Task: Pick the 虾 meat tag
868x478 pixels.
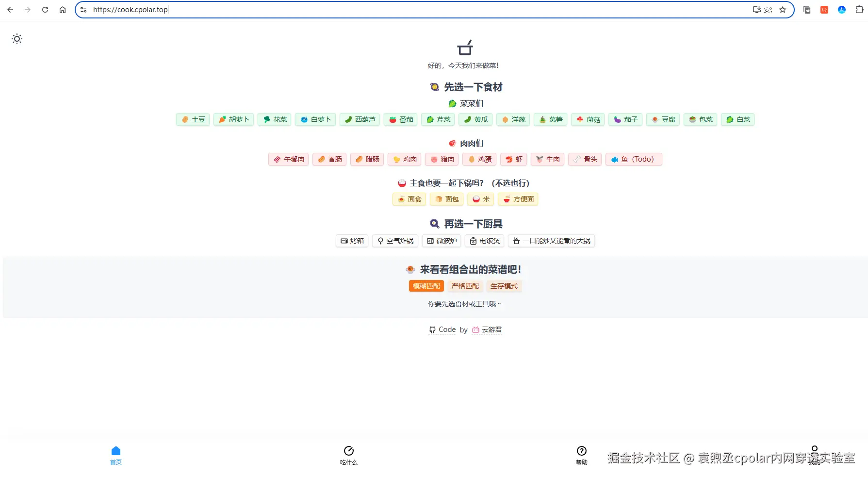Action: tap(513, 159)
